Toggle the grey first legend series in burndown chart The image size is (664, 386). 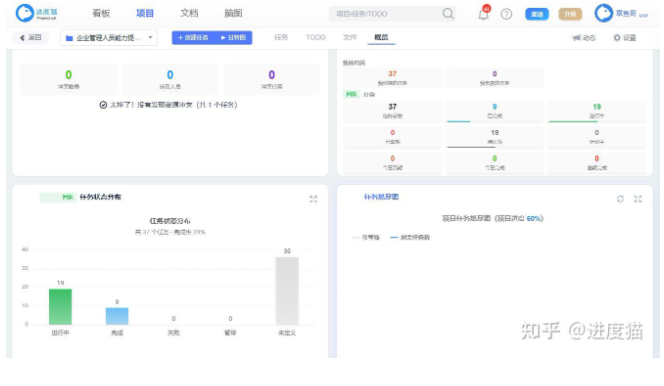point(365,237)
